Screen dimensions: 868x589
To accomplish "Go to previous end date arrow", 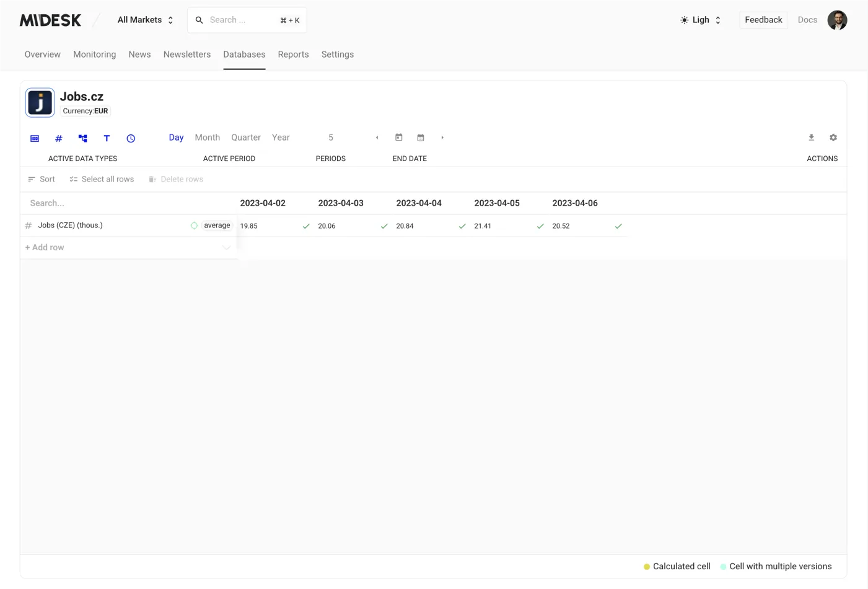I will point(377,137).
